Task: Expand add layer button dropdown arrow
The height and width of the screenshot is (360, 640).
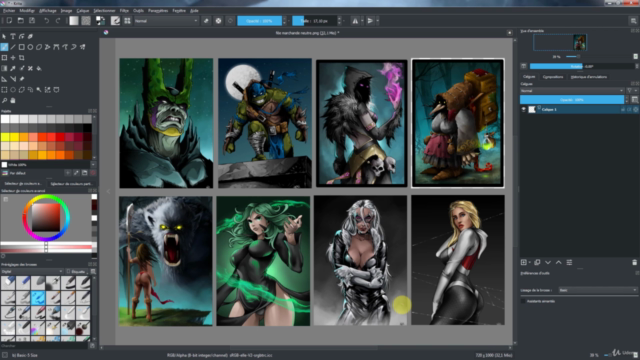Action: 530,262
